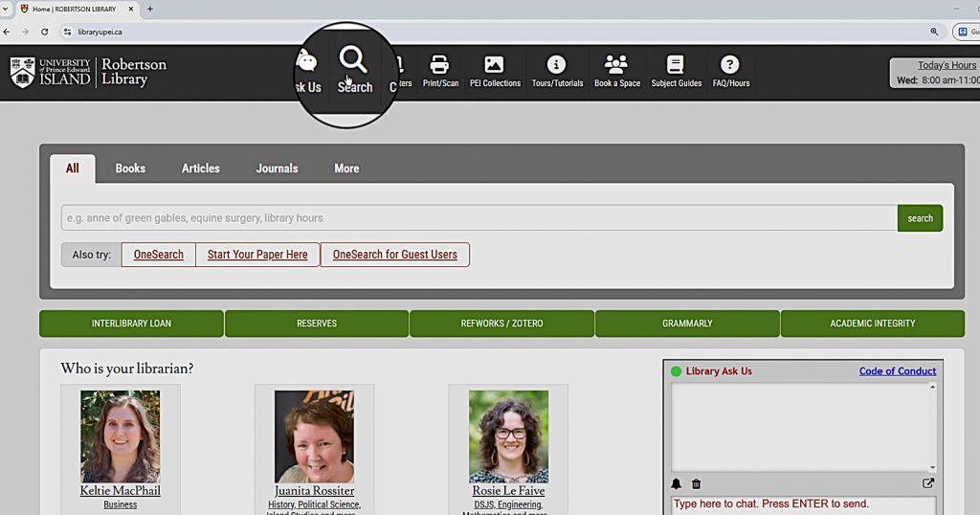
Task: Click the Book a Space icon
Action: coord(616,66)
